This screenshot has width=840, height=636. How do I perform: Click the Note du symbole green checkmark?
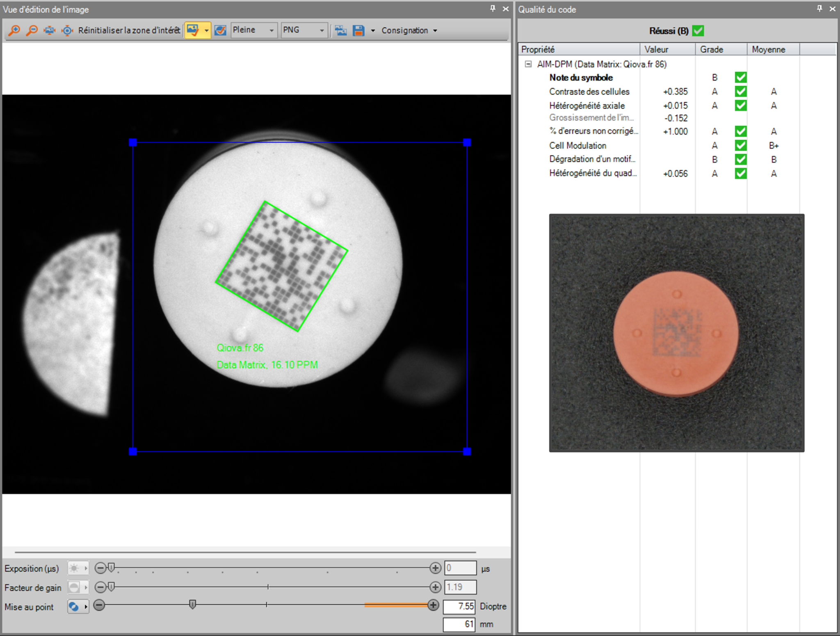pyautogui.click(x=741, y=77)
